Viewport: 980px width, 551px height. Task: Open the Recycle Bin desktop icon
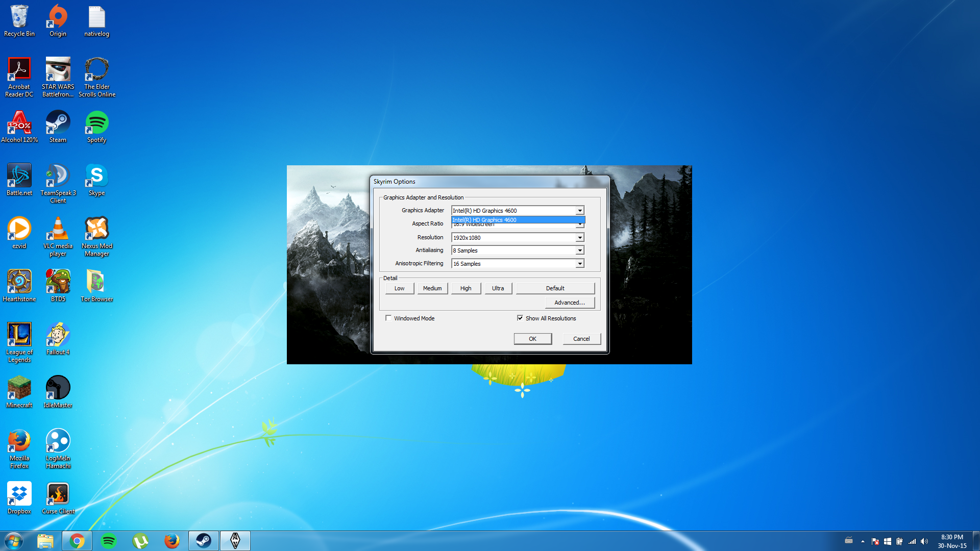(x=19, y=20)
